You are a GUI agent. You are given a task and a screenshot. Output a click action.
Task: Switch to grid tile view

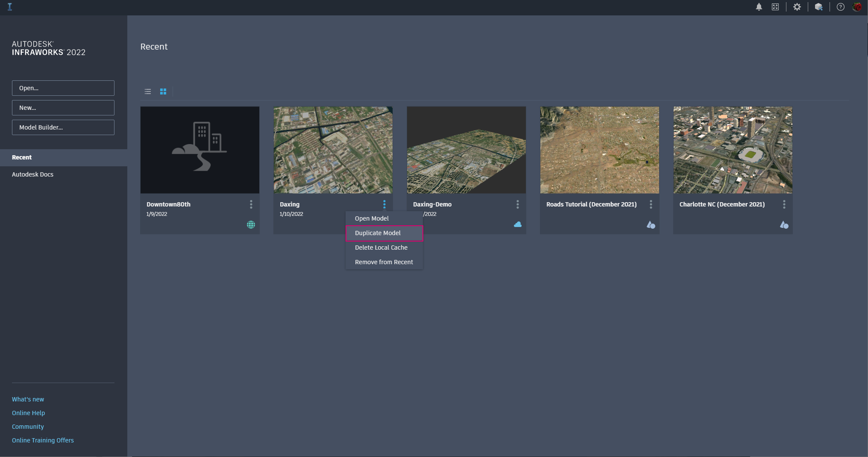pos(163,91)
